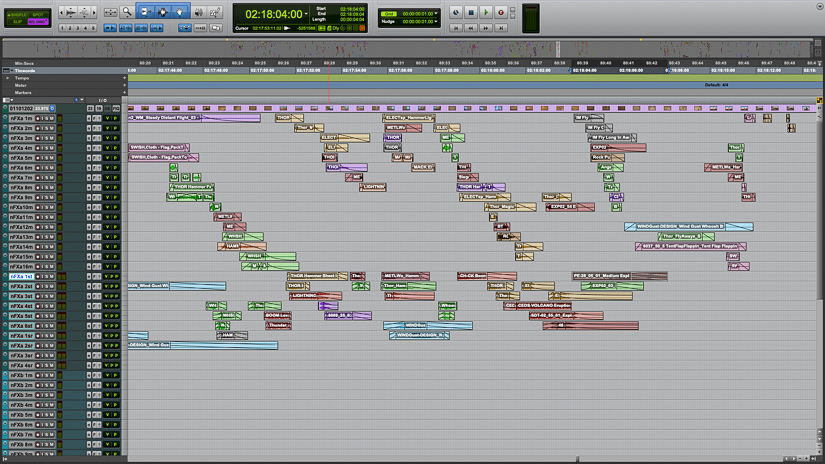825x464 pixels.
Task: Click the main counter timecode display
Action: [273, 15]
